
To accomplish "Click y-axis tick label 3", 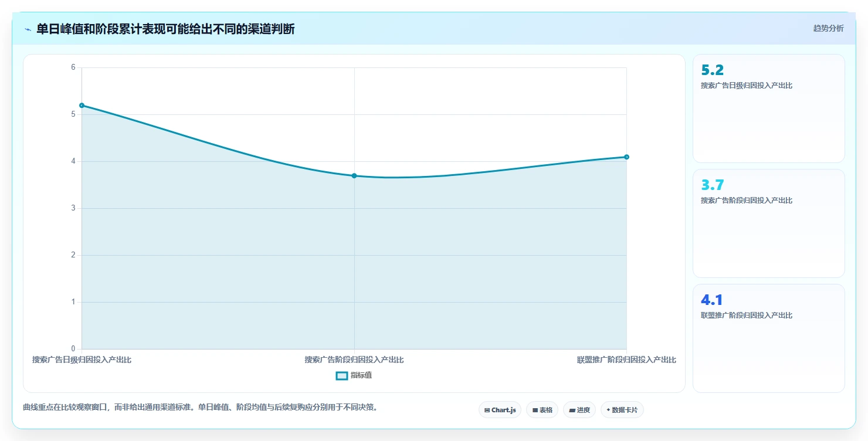I will pyautogui.click(x=73, y=208).
